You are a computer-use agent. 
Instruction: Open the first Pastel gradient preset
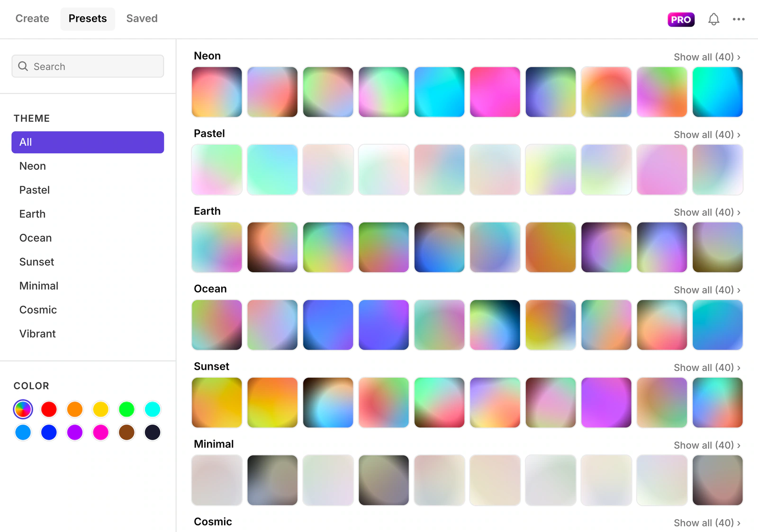[x=217, y=169]
